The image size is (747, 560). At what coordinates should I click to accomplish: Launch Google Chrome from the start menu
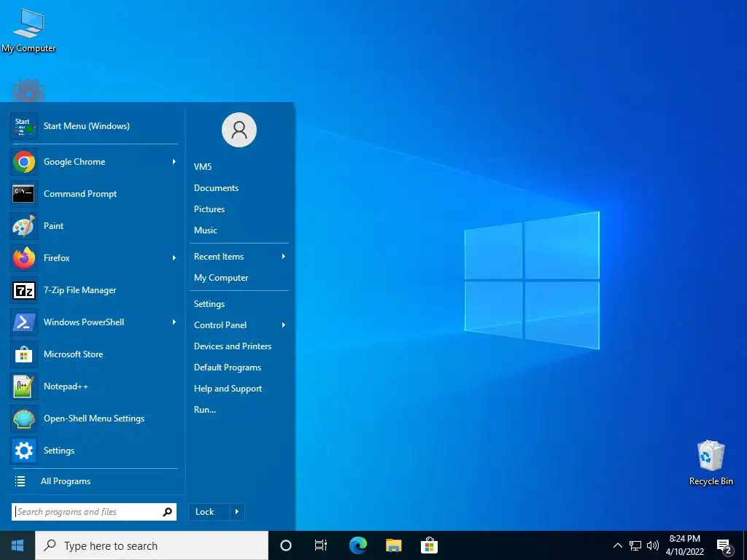(x=94, y=162)
